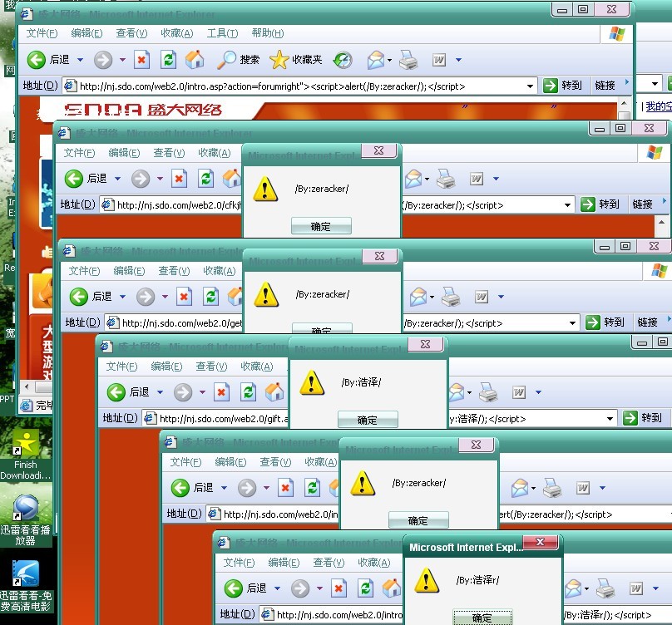Click Refresh icon in the forumright window
The height and width of the screenshot is (625, 672).
(169, 60)
